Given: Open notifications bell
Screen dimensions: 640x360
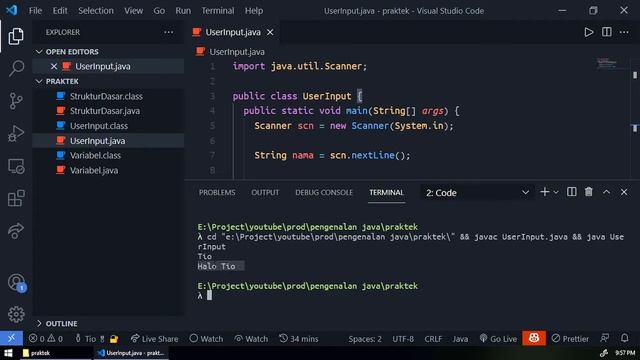Looking at the screenshot, I should click(x=624, y=338).
